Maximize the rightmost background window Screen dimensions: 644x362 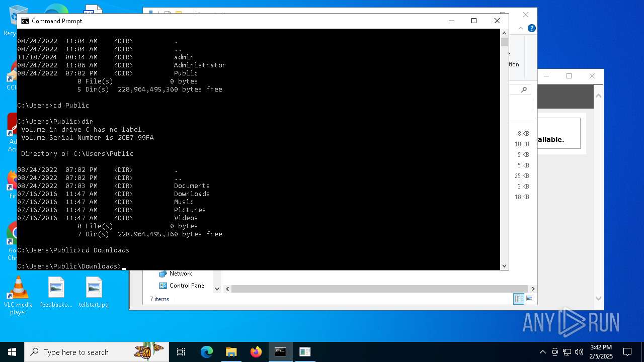pos(569,76)
